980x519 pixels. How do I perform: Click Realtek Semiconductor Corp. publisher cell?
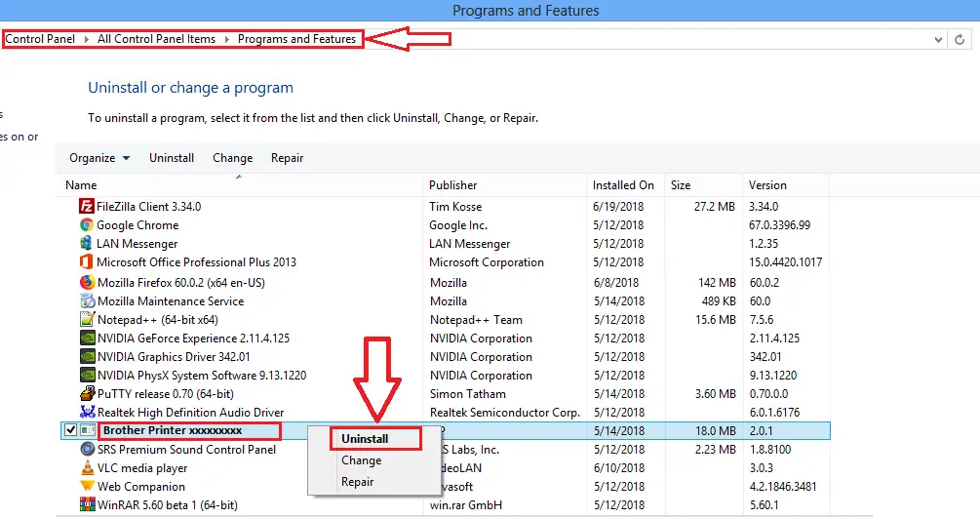(x=505, y=413)
